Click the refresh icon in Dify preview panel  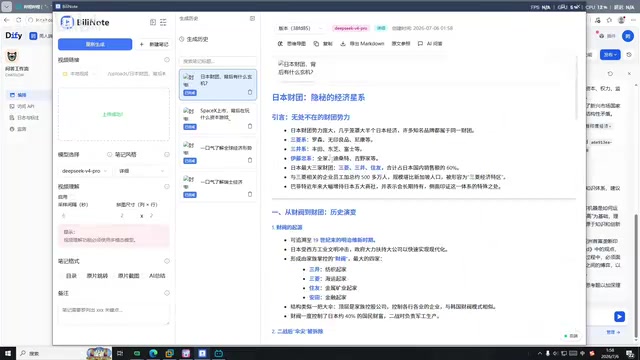[610, 73]
